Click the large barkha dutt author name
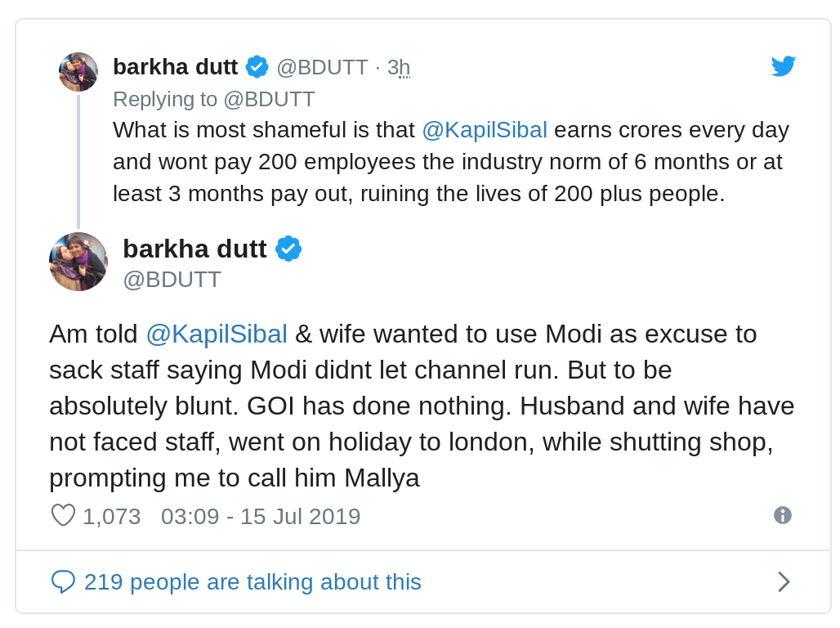This screenshot has height=628, width=840. click(x=194, y=249)
